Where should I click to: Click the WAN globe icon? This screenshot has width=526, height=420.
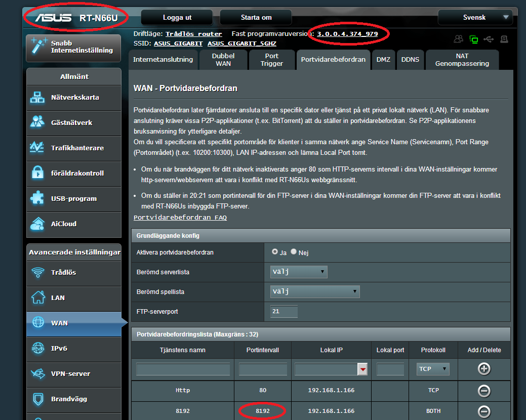pos(38,322)
